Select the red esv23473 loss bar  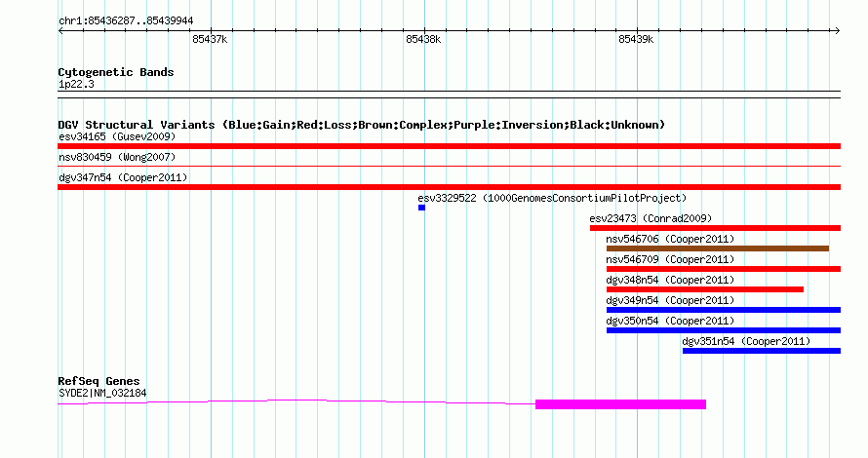coord(715,228)
